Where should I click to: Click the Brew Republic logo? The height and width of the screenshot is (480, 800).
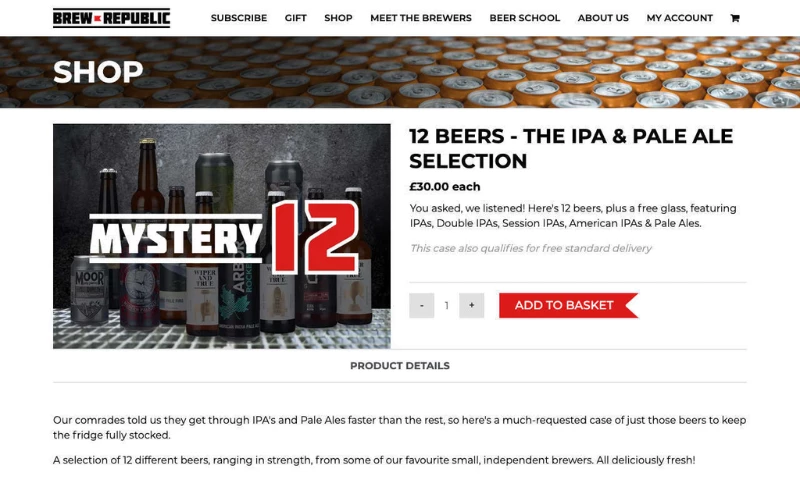point(111,18)
